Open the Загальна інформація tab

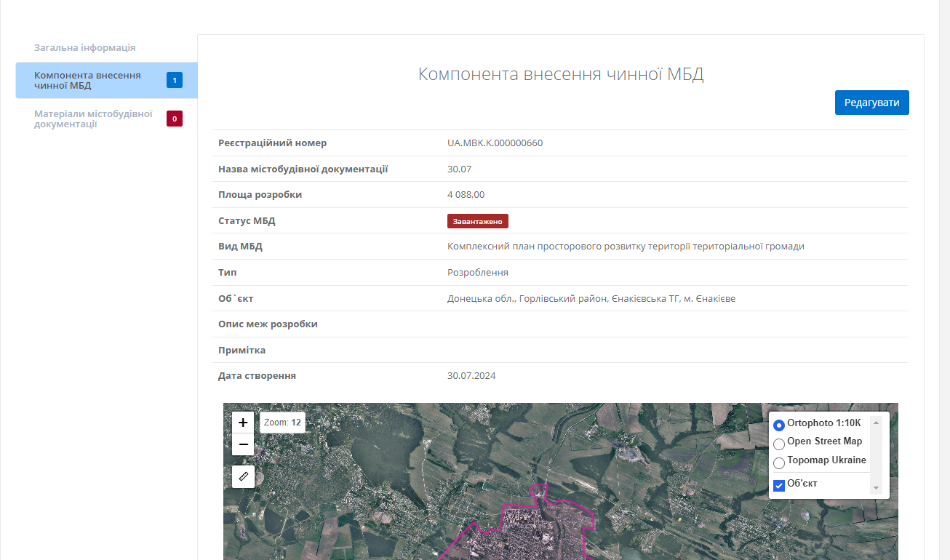[x=85, y=48]
